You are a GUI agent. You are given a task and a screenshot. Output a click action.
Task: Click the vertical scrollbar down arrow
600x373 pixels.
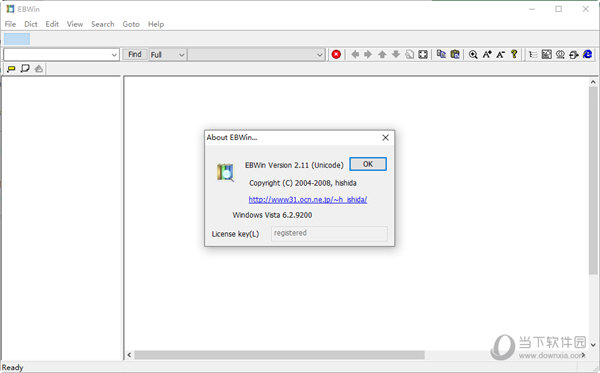tap(593, 345)
